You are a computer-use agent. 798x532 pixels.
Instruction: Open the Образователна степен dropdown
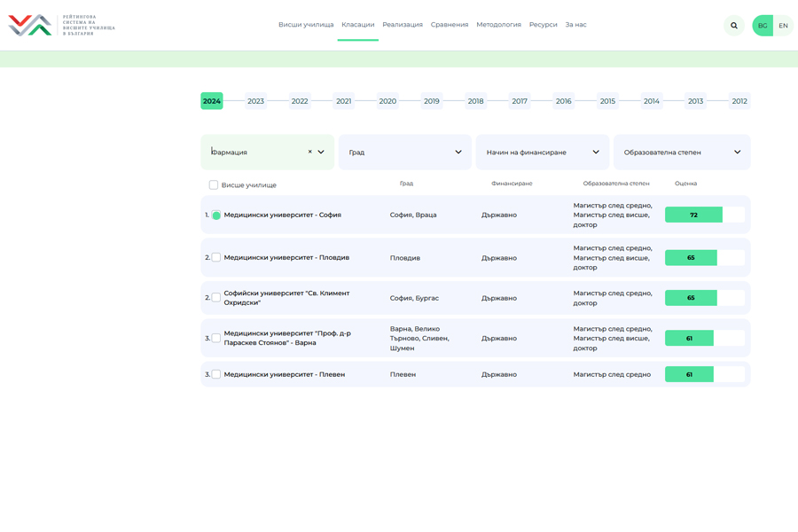(682, 153)
